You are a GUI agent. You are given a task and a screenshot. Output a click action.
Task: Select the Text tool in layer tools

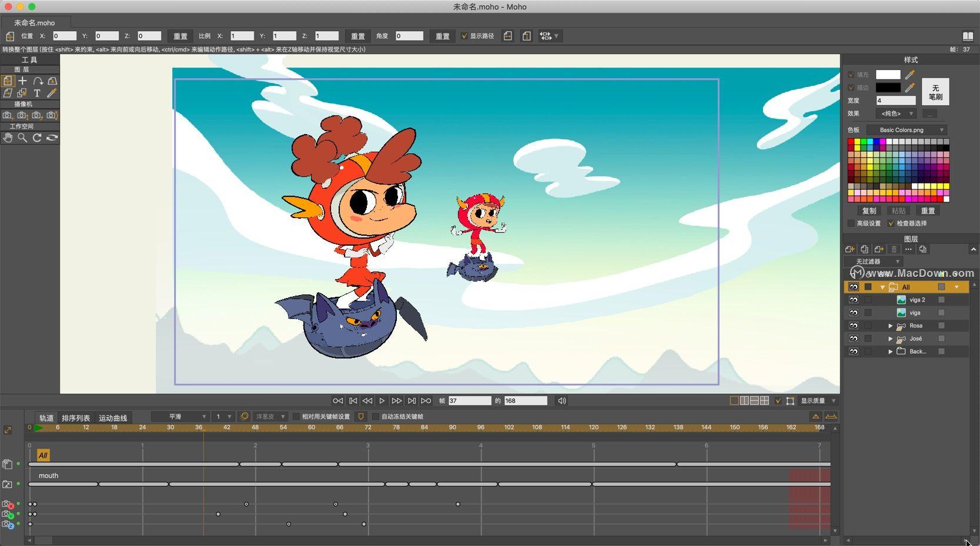37,93
